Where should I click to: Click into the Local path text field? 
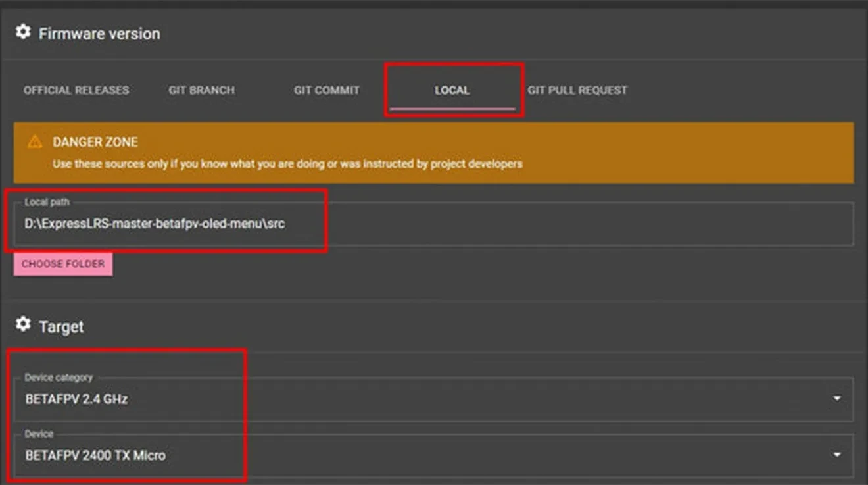434,224
